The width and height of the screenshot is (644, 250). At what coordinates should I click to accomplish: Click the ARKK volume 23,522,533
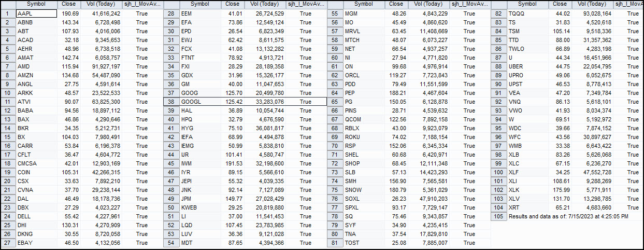[102, 93]
